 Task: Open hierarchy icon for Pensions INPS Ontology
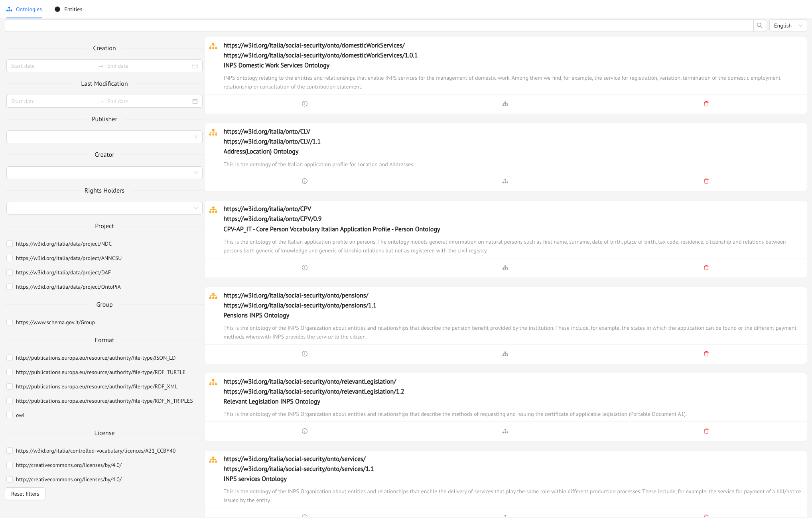pos(505,354)
